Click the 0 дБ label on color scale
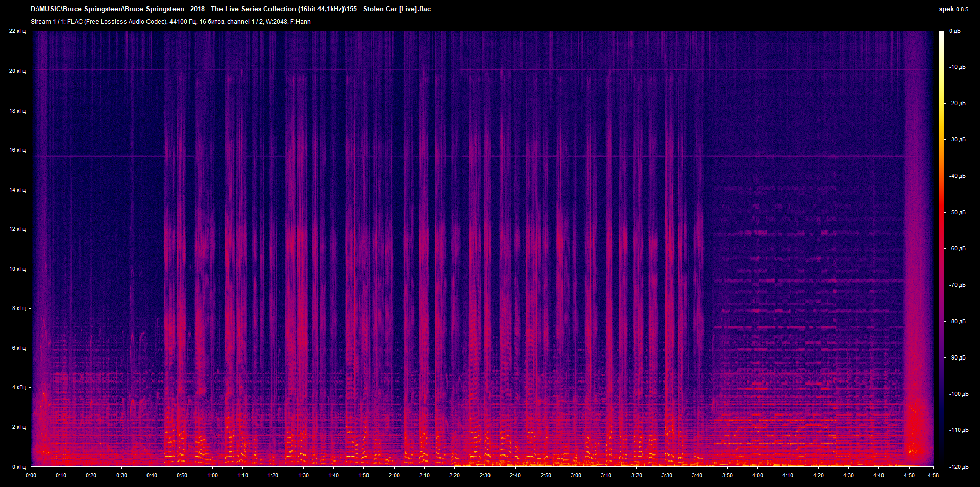This screenshot has height=487, width=980. pyautogui.click(x=954, y=31)
